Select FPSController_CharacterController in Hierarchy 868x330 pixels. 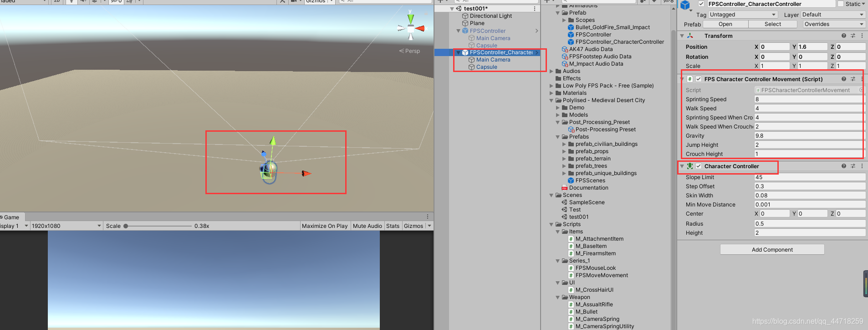pos(501,52)
